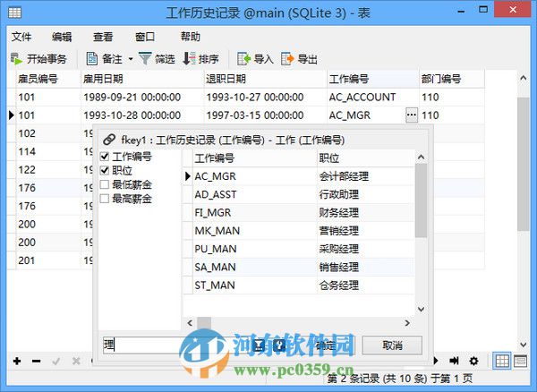Click the 取消 button in fkey1 popup

pos(392,345)
